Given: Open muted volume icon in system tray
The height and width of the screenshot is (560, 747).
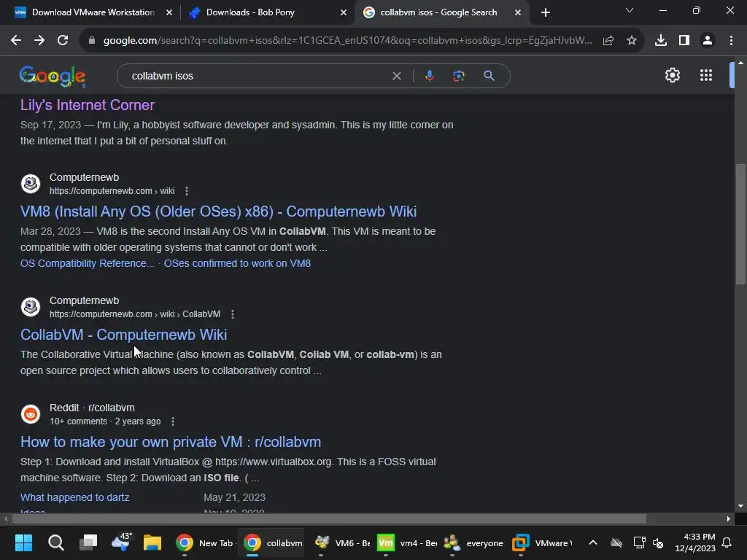Looking at the screenshot, I should (x=659, y=542).
